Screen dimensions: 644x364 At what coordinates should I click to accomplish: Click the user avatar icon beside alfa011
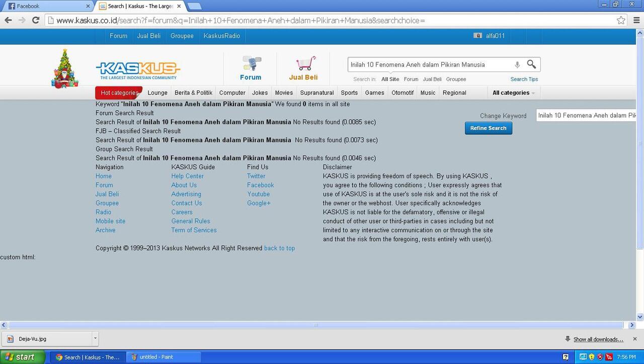(x=477, y=36)
